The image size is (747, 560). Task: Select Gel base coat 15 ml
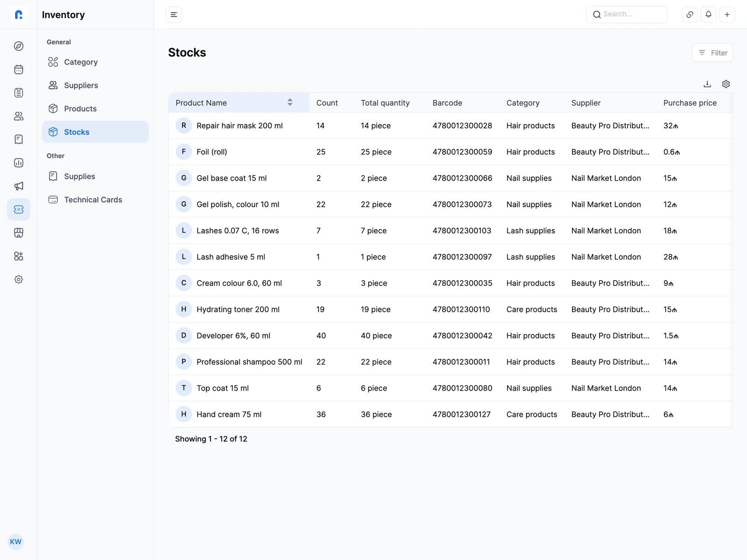pyautogui.click(x=232, y=178)
